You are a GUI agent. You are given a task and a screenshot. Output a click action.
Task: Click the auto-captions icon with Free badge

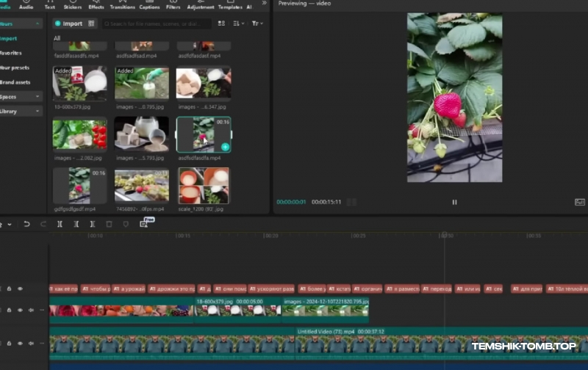pyautogui.click(x=144, y=223)
